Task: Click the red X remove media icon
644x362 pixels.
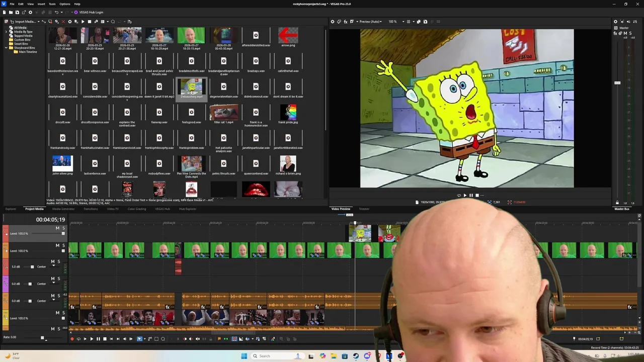Action: point(63,22)
